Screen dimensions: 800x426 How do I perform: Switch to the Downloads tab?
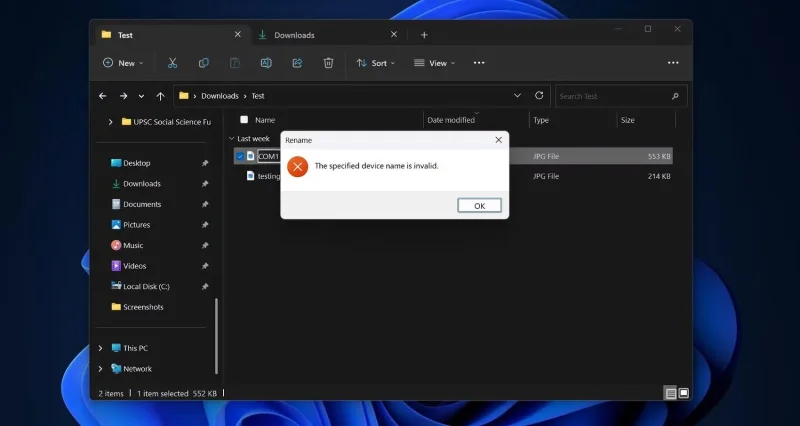click(328, 35)
